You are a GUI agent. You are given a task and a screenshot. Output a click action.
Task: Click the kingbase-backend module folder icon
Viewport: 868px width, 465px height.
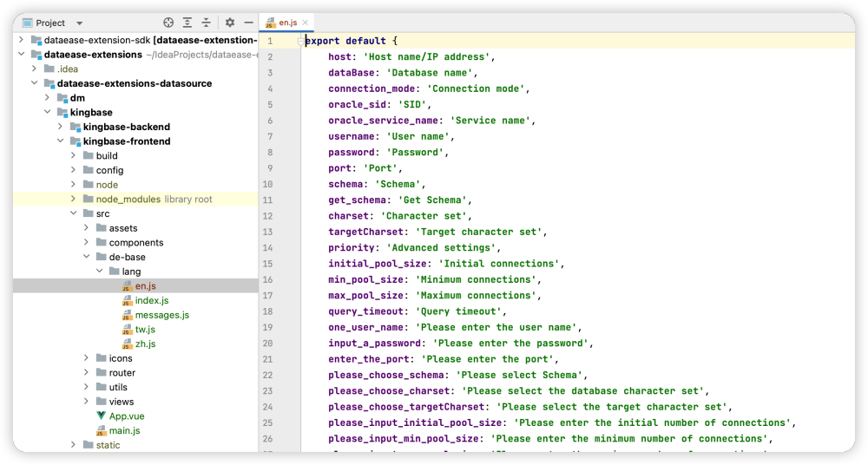[75, 127]
